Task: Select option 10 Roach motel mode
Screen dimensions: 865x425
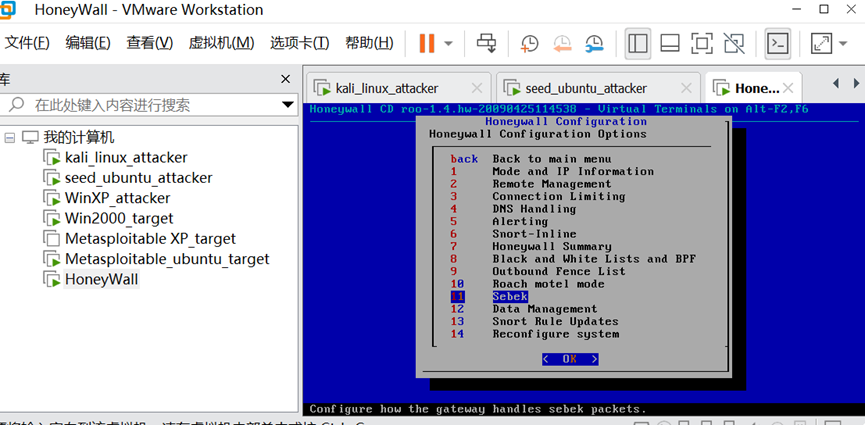Action: point(527,284)
